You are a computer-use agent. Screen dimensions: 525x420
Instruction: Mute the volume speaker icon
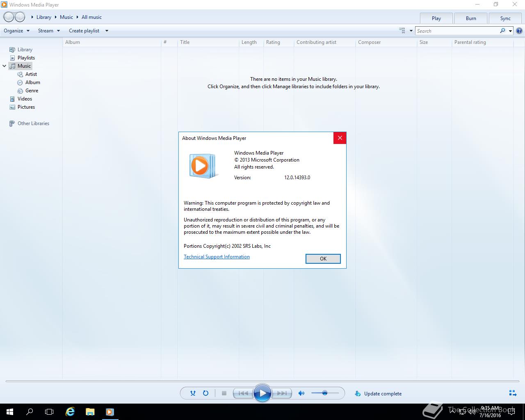pyautogui.click(x=301, y=393)
